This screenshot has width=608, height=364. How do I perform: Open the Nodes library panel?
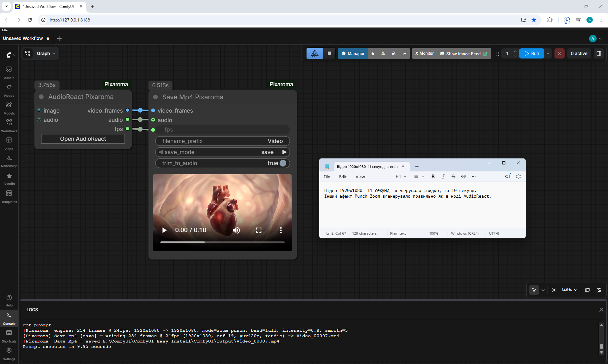(9, 90)
